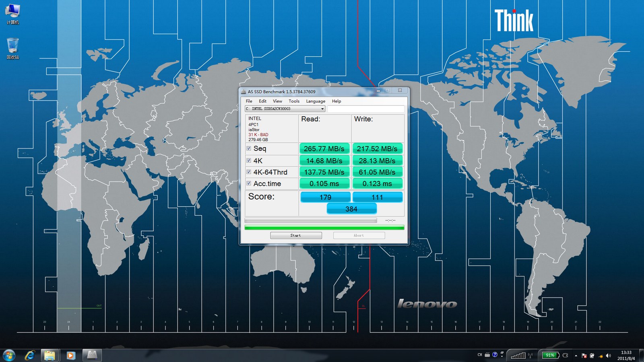This screenshot has width=644, height=362.
Task: Click the 4PC1 firmware text
Action: [x=253, y=125]
